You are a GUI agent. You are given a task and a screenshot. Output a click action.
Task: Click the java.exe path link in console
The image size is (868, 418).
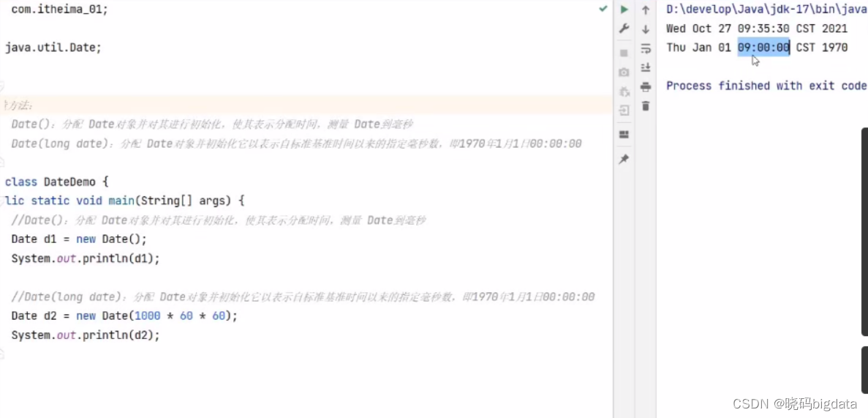pos(766,10)
